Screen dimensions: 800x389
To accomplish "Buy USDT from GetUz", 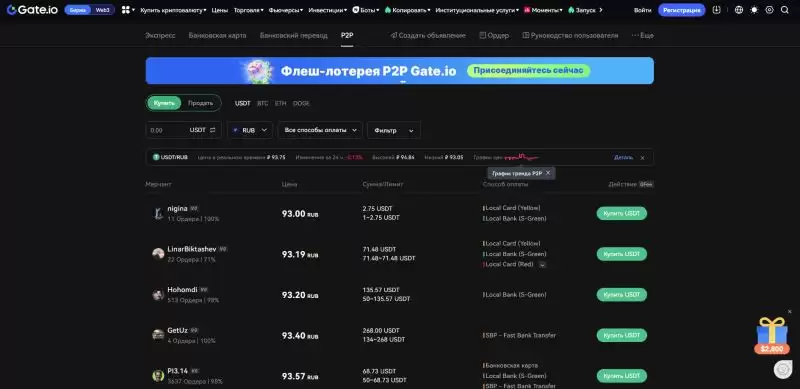I will (621, 335).
